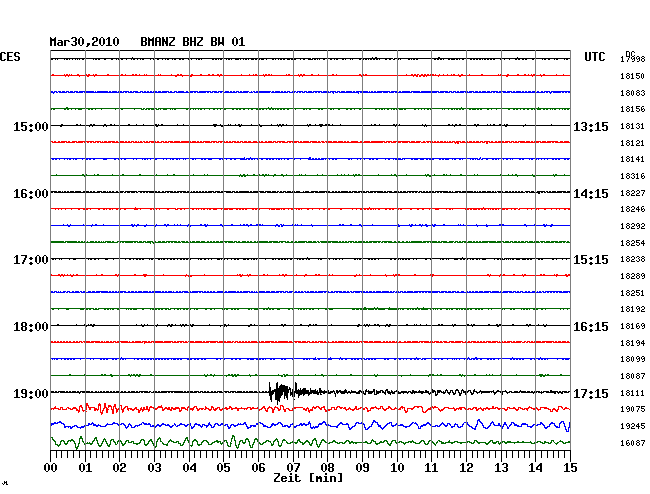Click the DC offset value 18087
This screenshot has height=494, width=650.
pyautogui.click(x=633, y=376)
